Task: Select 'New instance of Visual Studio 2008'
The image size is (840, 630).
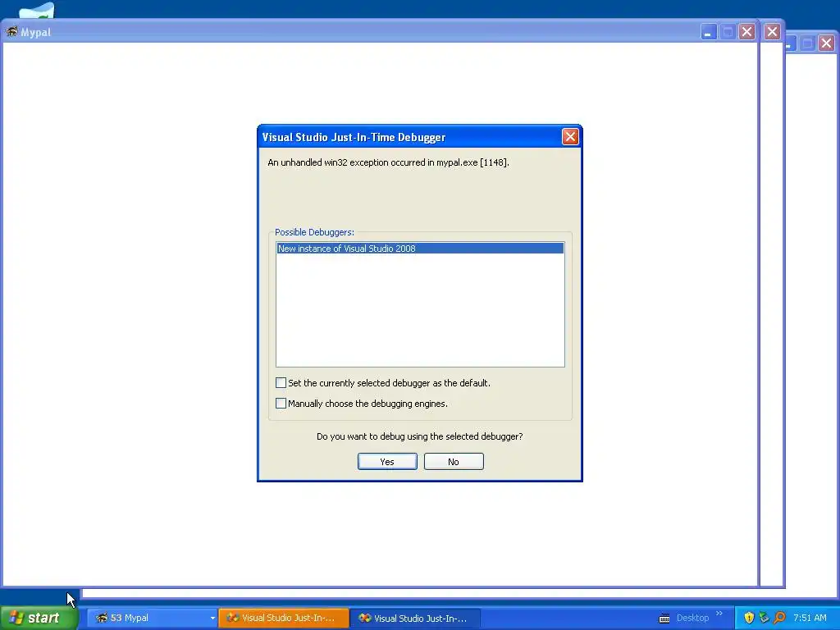Action: pyautogui.click(x=420, y=248)
